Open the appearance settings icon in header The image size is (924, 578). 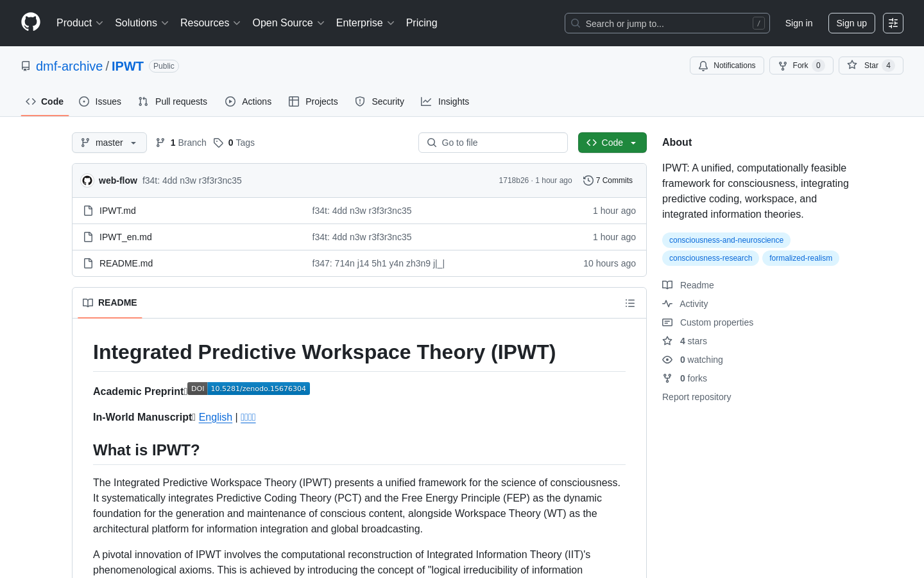point(893,23)
